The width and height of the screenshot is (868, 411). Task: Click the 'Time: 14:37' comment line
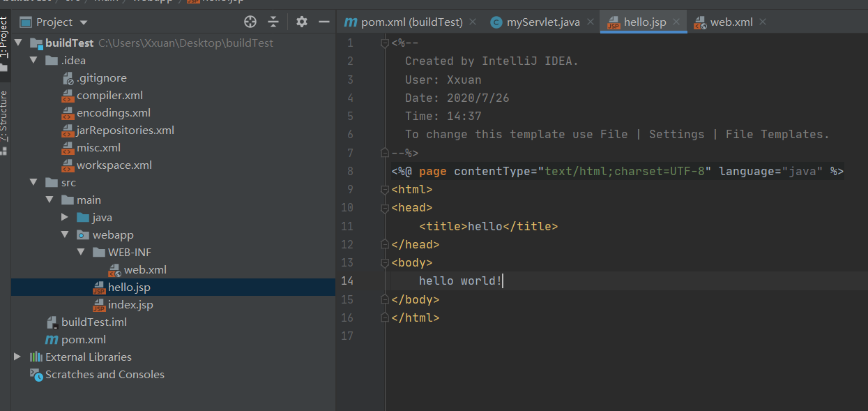point(443,117)
